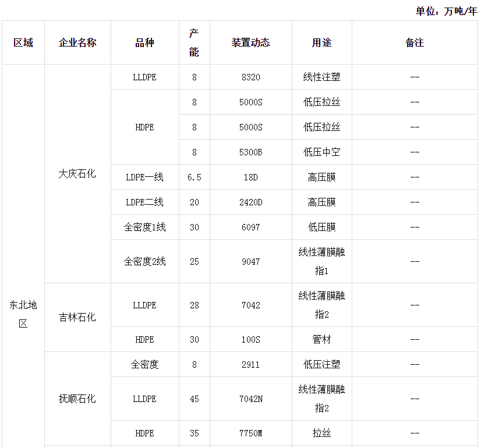Select the 备注 column header
This screenshot has height=448, width=481.
[415, 43]
